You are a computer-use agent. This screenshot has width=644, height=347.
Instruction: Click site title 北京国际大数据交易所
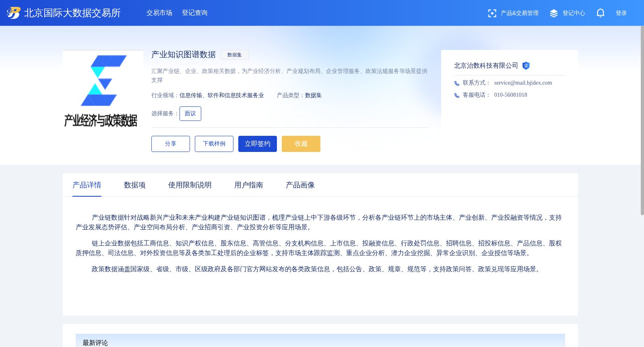click(x=72, y=13)
